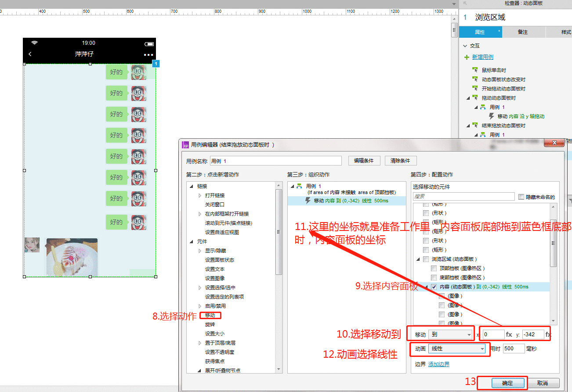This screenshot has width=572, height=392.
Task: Switch to the 属性 tab
Action: (480, 32)
